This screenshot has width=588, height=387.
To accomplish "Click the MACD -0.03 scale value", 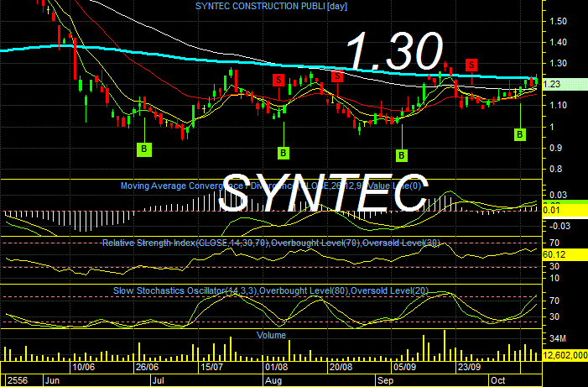I will coord(559,226).
